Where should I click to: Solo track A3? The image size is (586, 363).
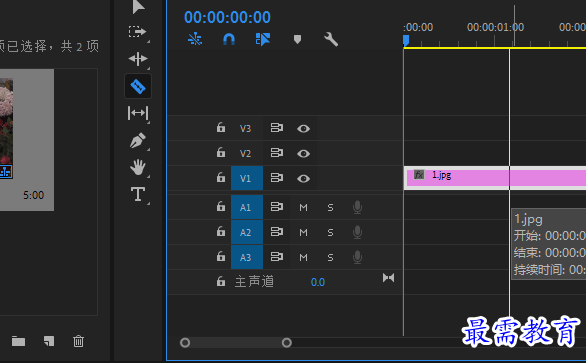coord(330,258)
